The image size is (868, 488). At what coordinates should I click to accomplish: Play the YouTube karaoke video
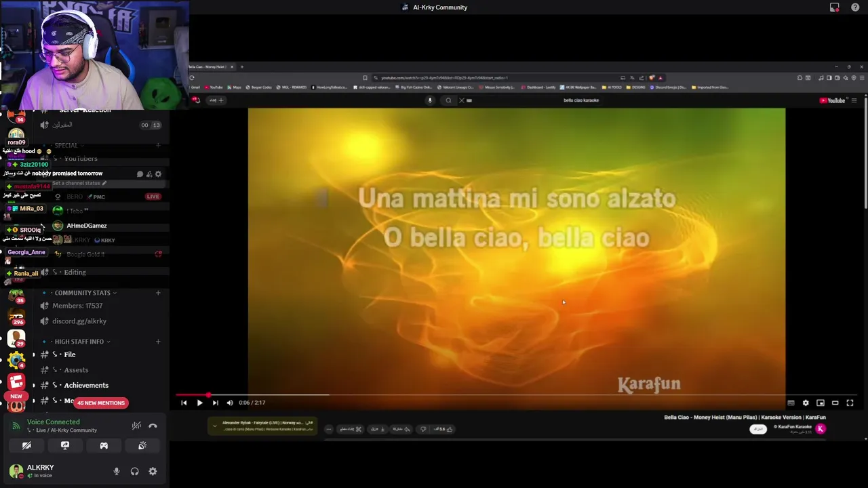click(x=199, y=403)
